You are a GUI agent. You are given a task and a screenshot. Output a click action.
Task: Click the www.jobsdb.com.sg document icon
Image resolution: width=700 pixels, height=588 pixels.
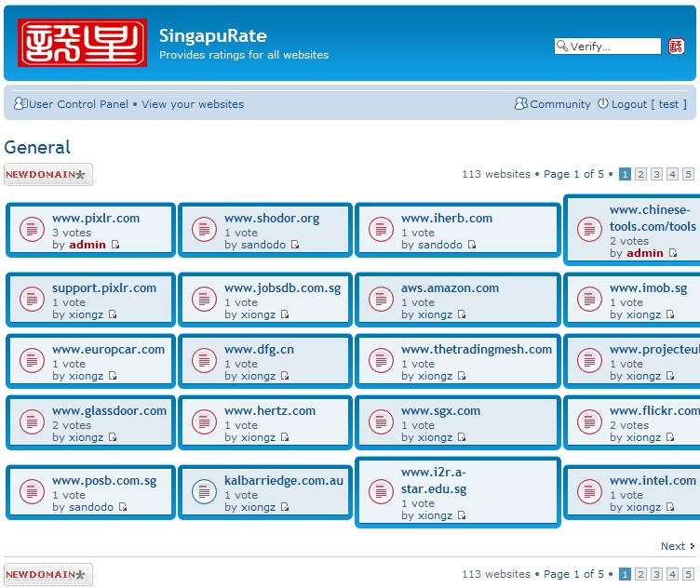point(204,299)
